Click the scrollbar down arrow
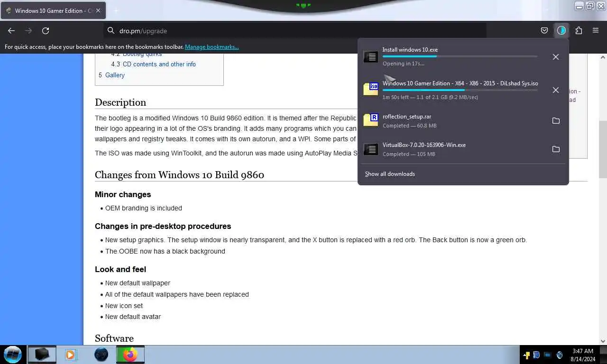The height and width of the screenshot is (364, 607). coord(603,341)
